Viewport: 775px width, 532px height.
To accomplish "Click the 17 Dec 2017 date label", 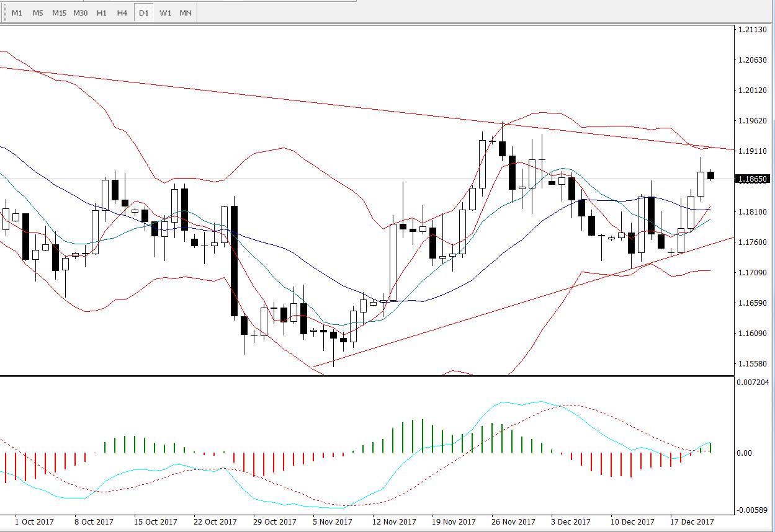I will [692, 522].
